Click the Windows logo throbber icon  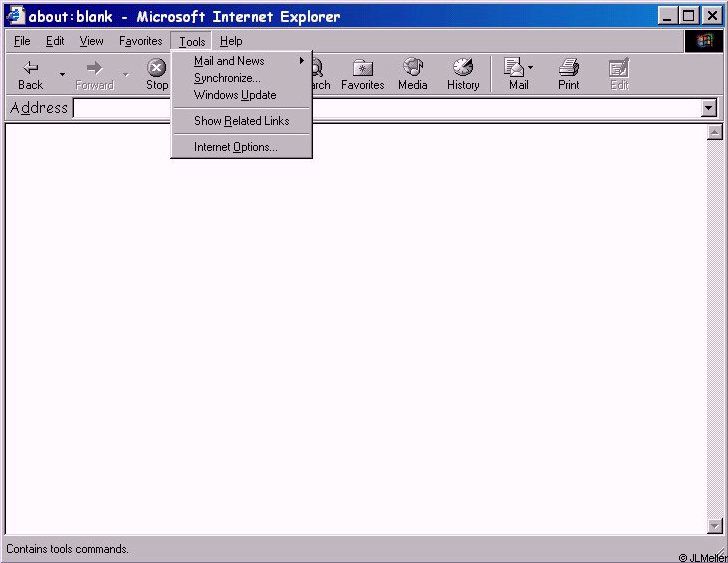click(x=704, y=41)
